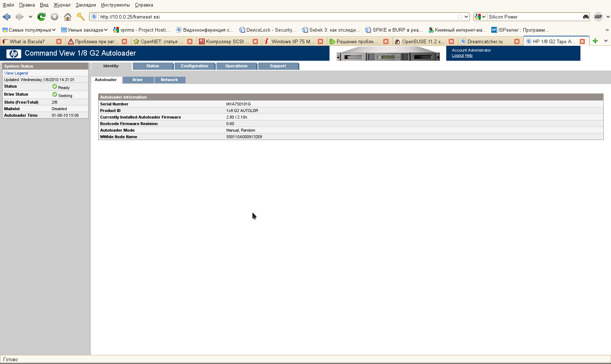Switch to the Configuration tab

[195, 66]
